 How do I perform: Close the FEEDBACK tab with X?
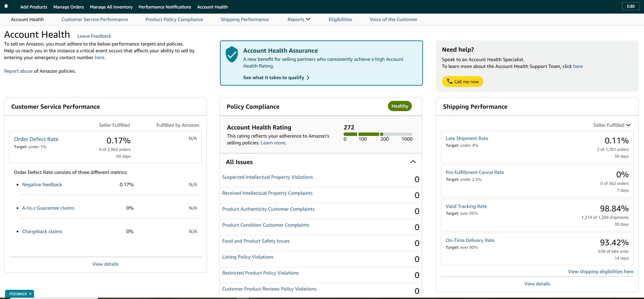(30, 294)
